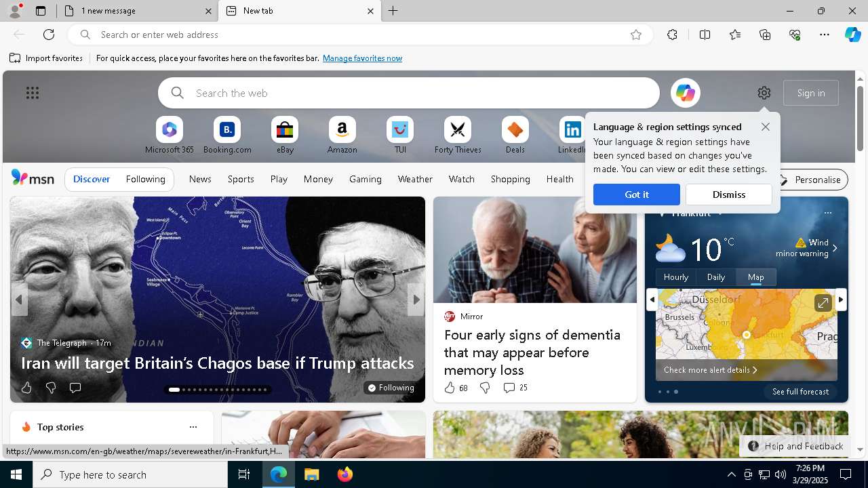868x488 pixels.
Task: Dismiss the language settings notification
Action: coord(729,195)
